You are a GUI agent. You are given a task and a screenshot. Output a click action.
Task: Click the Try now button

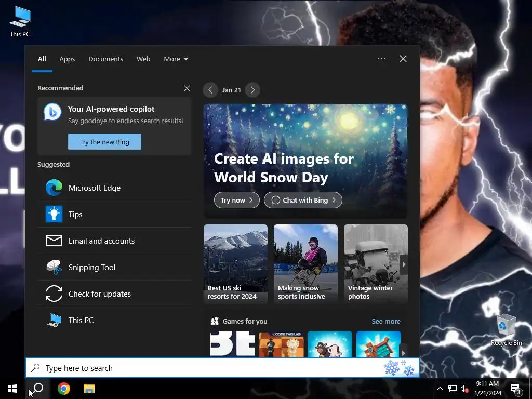click(237, 200)
